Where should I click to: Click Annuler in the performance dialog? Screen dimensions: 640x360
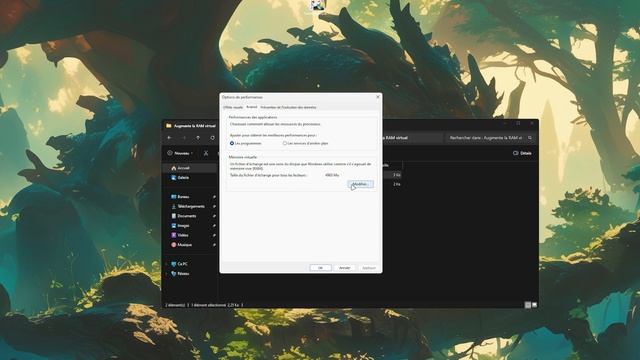tap(344, 268)
